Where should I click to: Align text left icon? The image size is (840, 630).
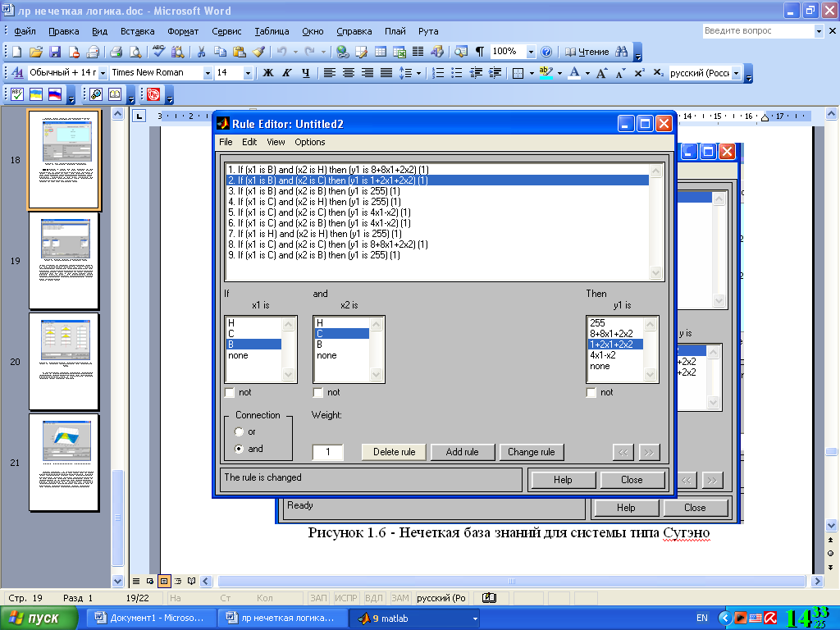(x=330, y=73)
